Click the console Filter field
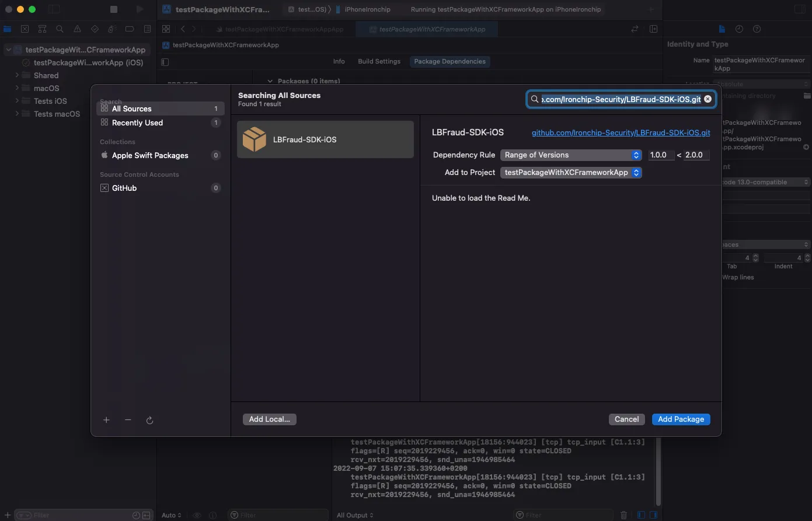Screen dimensions: 812x521 [x=563, y=515]
